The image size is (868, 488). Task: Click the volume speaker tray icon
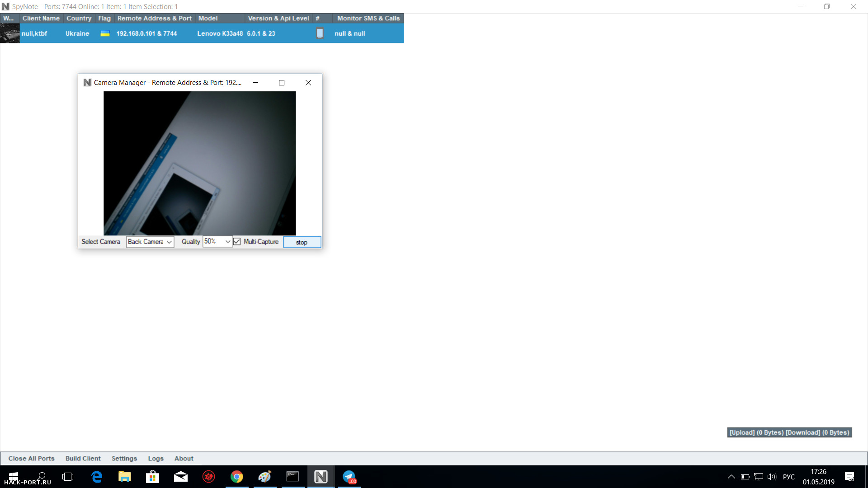(772, 477)
